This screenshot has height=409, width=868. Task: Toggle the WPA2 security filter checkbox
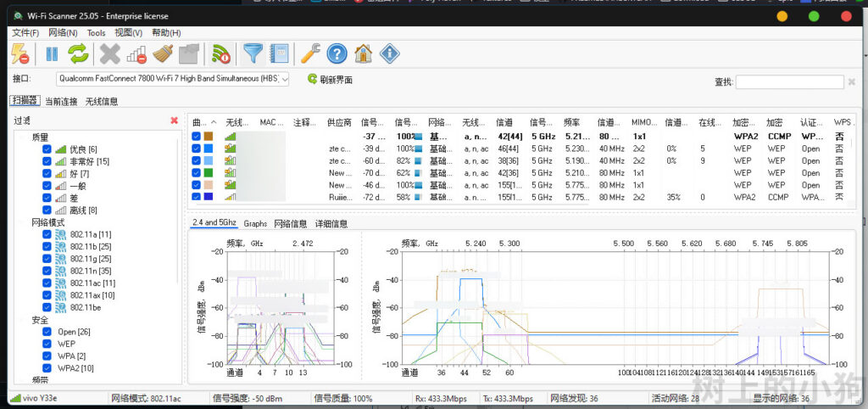(x=47, y=368)
